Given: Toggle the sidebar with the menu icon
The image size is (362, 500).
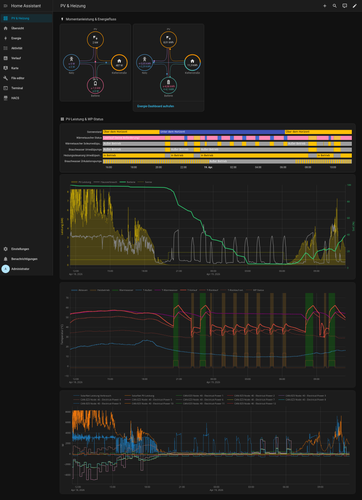Looking at the screenshot, I should (5, 6).
